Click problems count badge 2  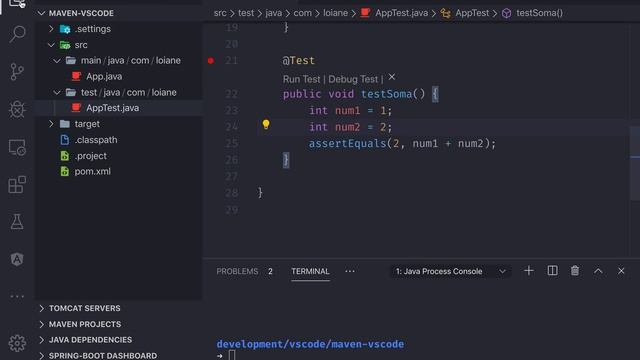(x=270, y=271)
